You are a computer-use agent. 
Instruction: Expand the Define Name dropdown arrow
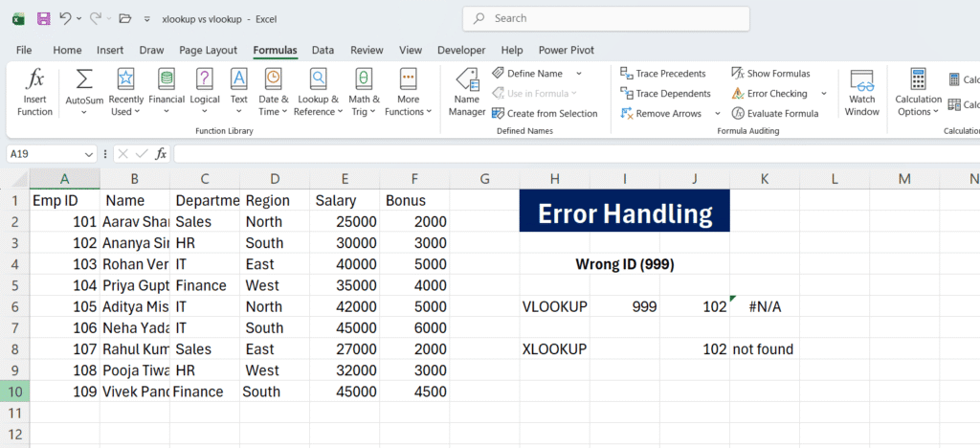click(579, 74)
